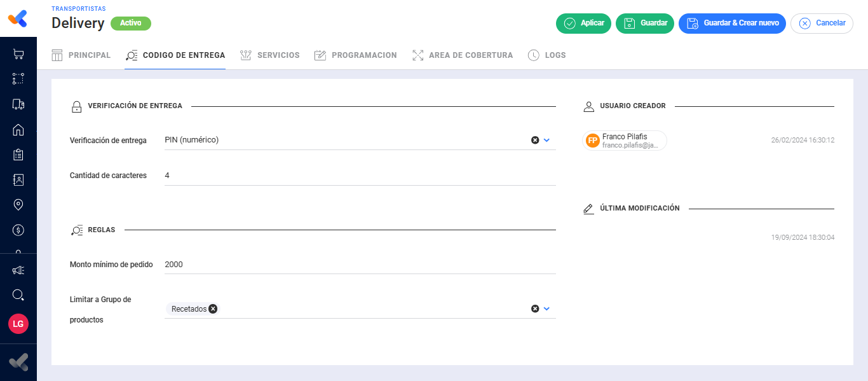Viewport: 868px width, 381px height.
Task: Clear all Grupo de productos selections
Action: click(x=535, y=308)
